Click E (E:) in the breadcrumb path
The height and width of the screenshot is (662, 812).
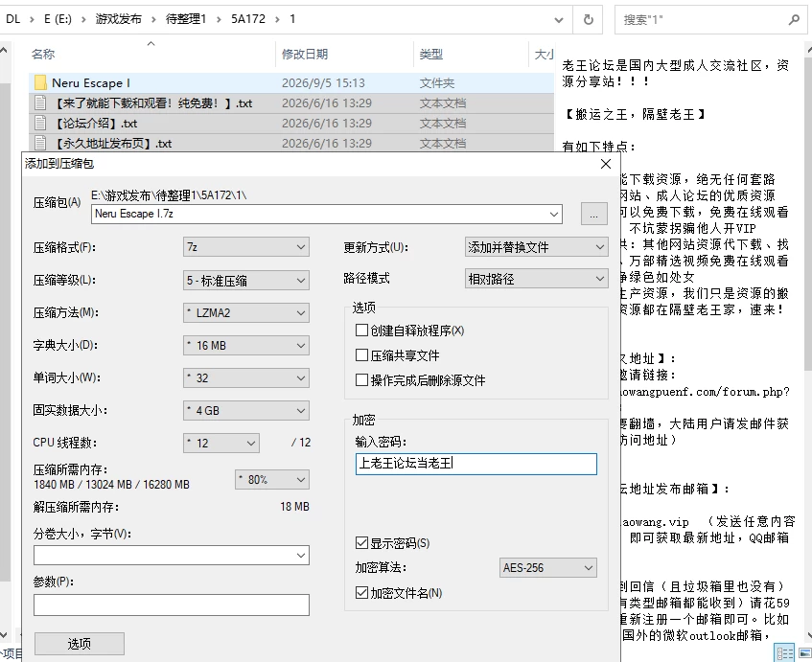coord(58,19)
